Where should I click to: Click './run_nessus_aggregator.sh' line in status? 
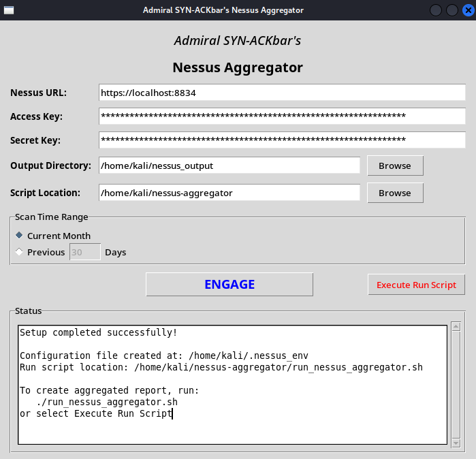pyautogui.click(x=107, y=402)
